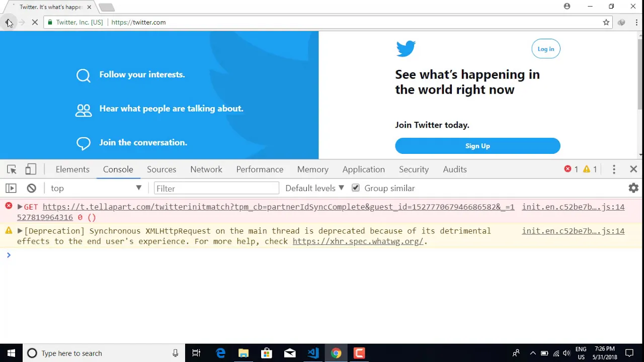Bookmark page with the star icon
Image resolution: width=644 pixels, height=362 pixels.
606,22
